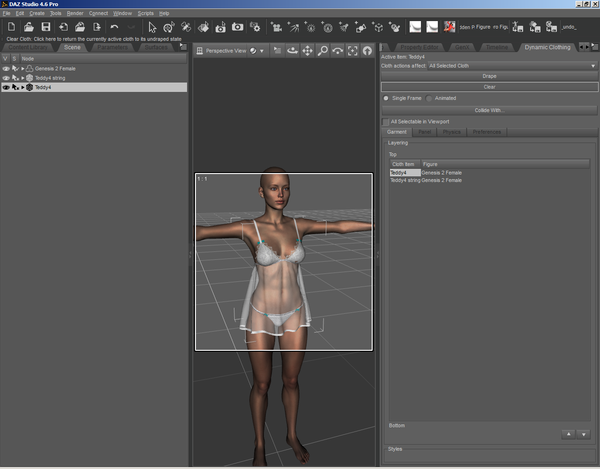Click the Undo arrow in toolbar
The width and height of the screenshot is (600, 469).
115,26
